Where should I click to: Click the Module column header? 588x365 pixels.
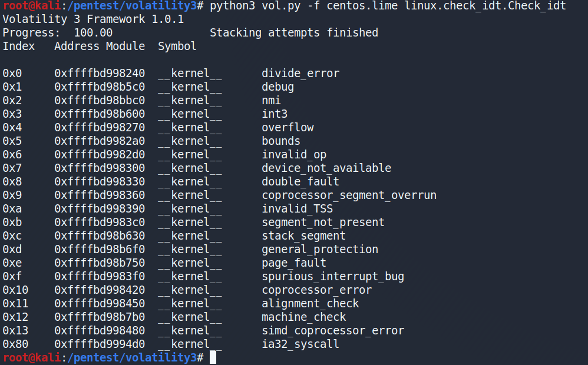125,46
